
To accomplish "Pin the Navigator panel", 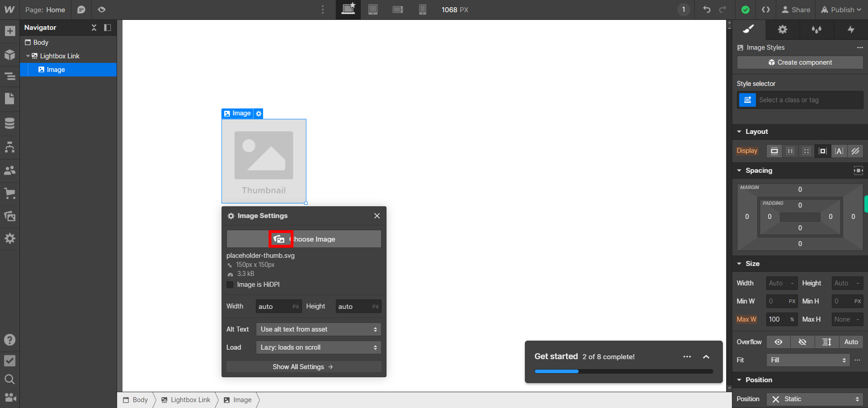I will [x=108, y=28].
